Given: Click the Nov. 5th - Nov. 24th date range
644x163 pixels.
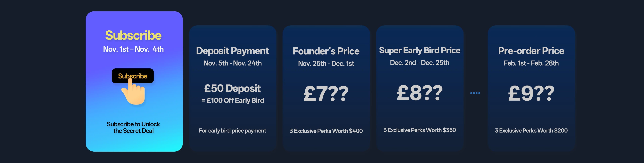Looking at the screenshot, I should click(x=232, y=63).
